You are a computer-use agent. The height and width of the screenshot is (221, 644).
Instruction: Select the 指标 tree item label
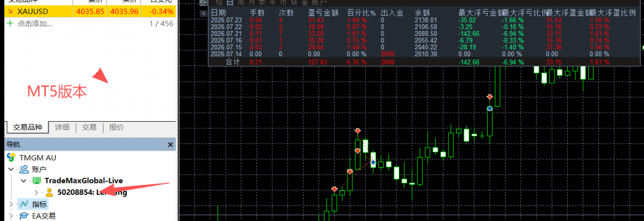pos(39,204)
